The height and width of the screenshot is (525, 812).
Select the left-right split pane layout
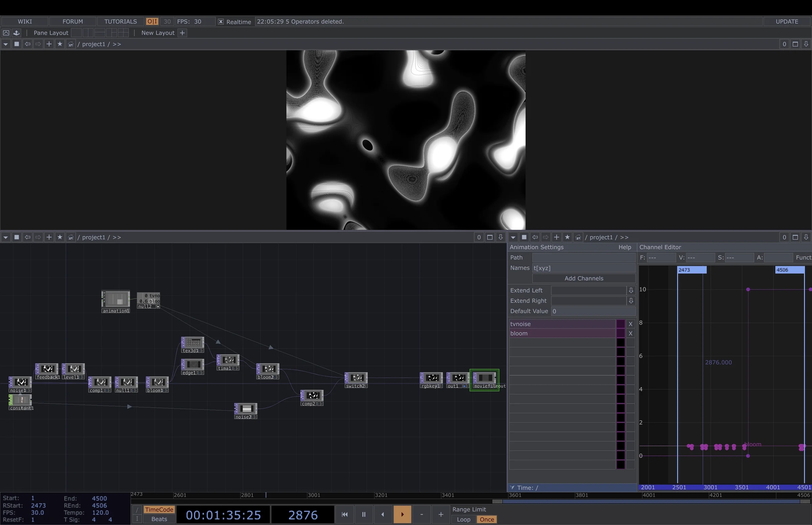click(x=88, y=33)
